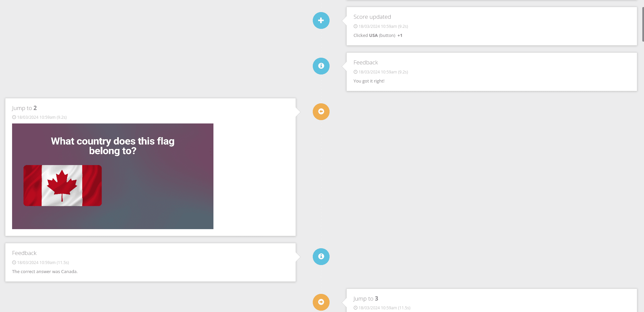Click the clock icon inside the Jump to 2 card
This screenshot has width=644, height=312.
pos(14,117)
